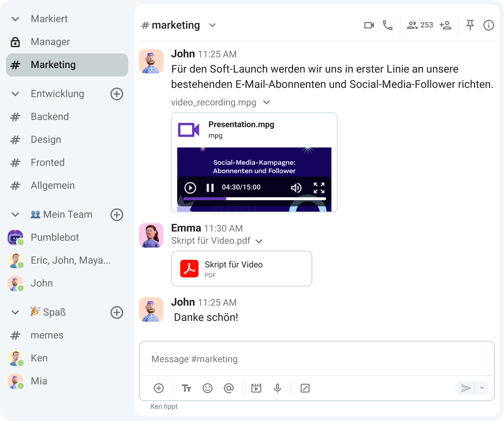Record a voice message with microphone

coord(278,388)
